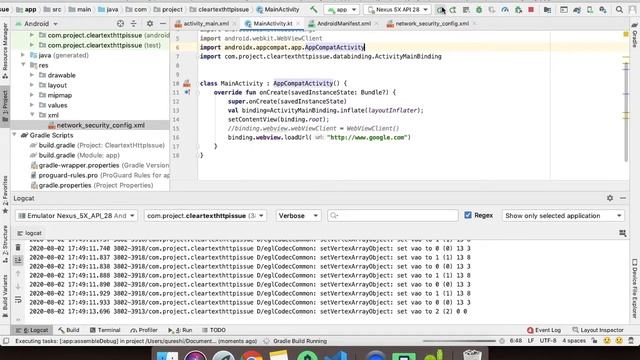Open Show only selected application dropdown
Image resolution: width=640 pixels, height=360 pixels.
(563, 216)
